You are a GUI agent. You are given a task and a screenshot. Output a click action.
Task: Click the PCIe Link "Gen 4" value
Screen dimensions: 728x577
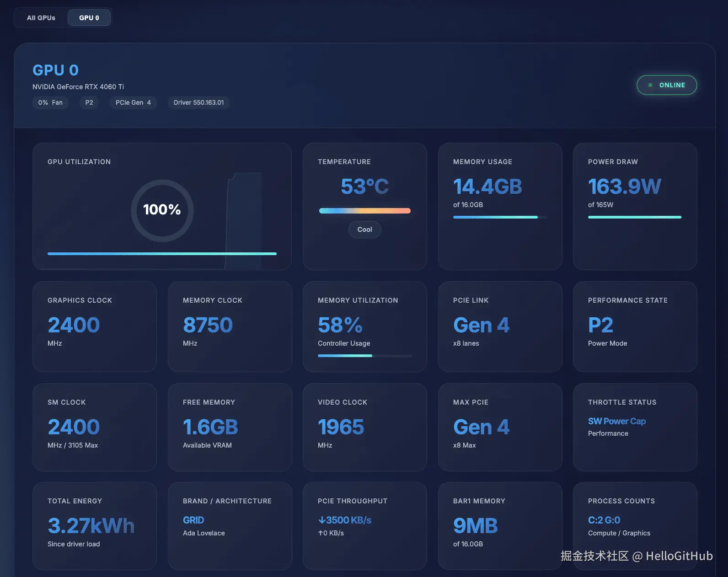(481, 325)
